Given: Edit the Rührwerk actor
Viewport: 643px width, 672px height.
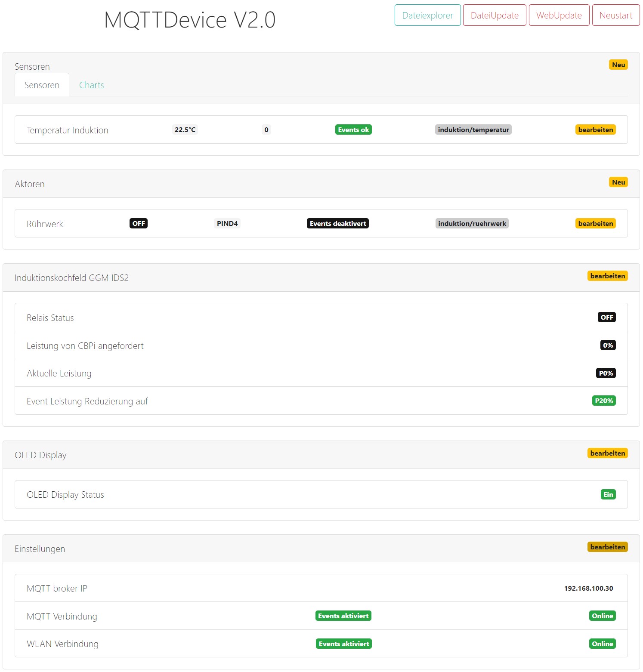Looking at the screenshot, I should click(x=595, y=224).
